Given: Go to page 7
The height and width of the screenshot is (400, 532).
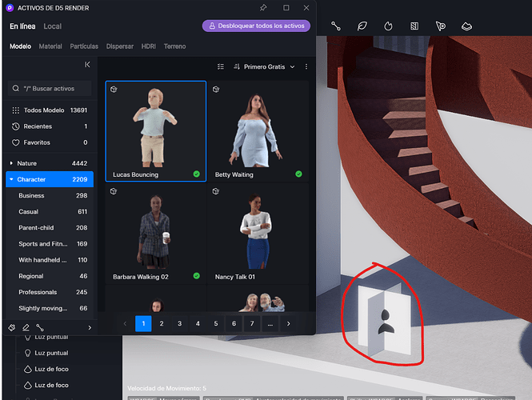Looking at the screenshot, I should pyautogui.click(x=252, y=324).
